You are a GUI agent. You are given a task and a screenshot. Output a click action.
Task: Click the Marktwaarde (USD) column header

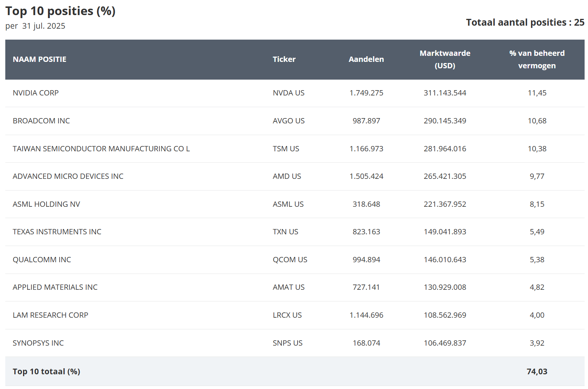[x=445, y=59]
